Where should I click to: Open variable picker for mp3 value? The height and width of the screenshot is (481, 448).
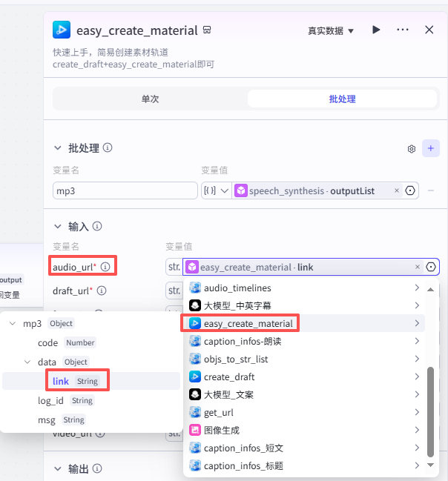[410, 190]
